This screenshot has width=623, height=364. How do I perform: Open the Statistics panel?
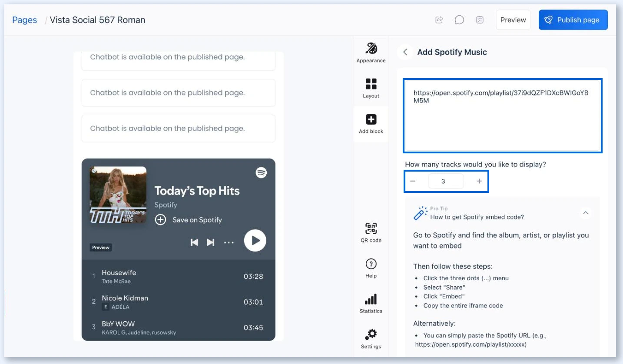tap(371, 304)
